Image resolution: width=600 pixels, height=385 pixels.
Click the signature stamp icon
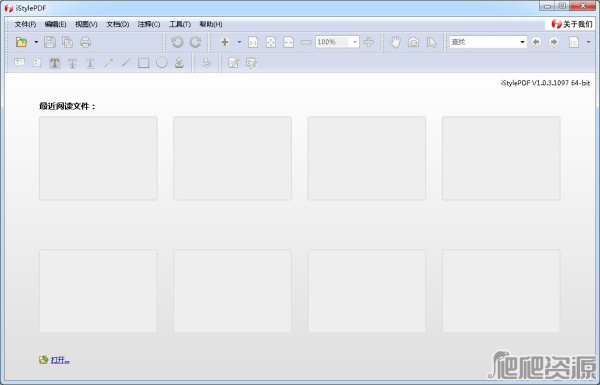207,63
